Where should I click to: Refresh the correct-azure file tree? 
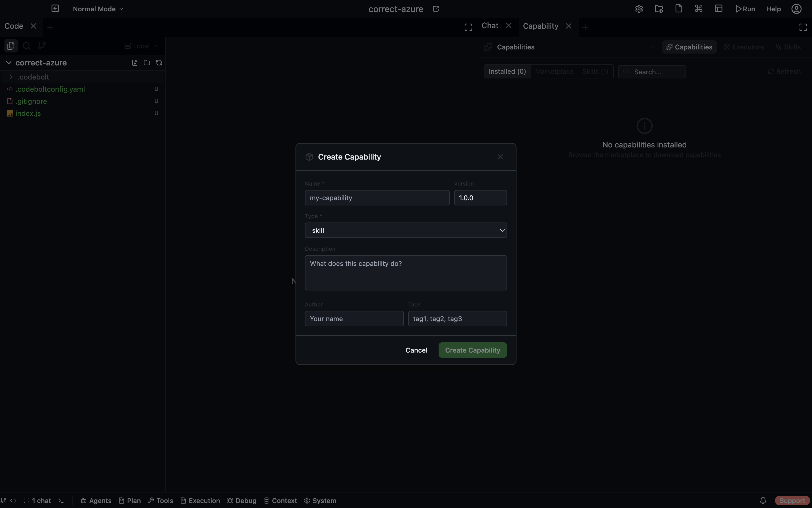(159, 63)
